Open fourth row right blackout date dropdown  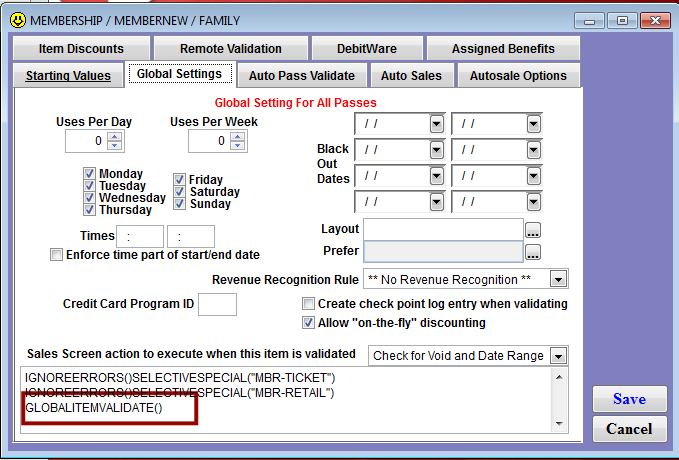click(x=534, y=202)
